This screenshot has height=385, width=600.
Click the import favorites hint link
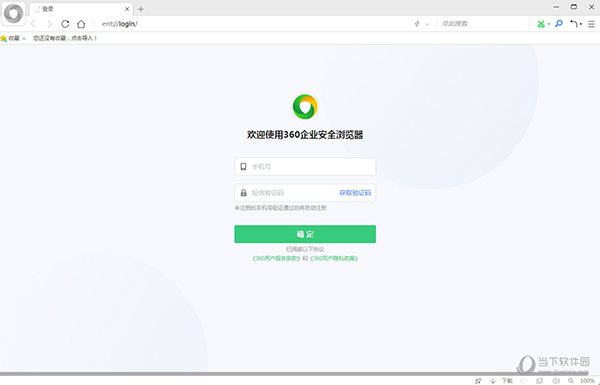click(65, 38)
